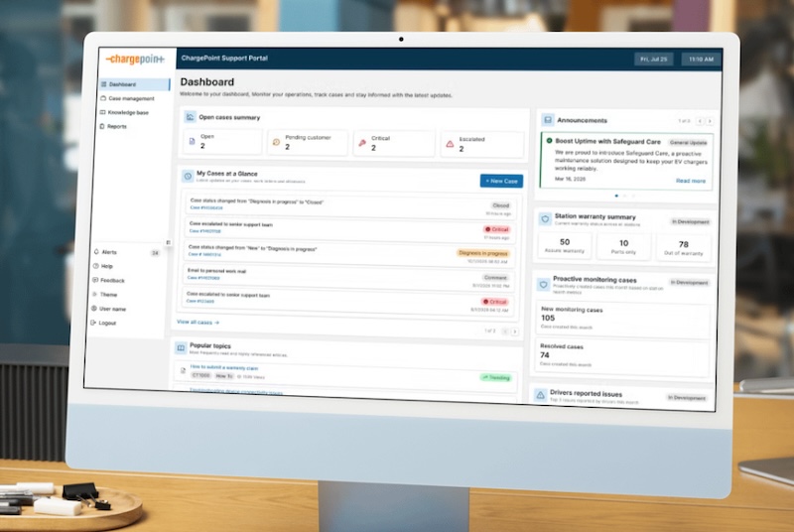Open How to submit a warranty claim article
Screen dimensions: 794x532
point(231,368)
